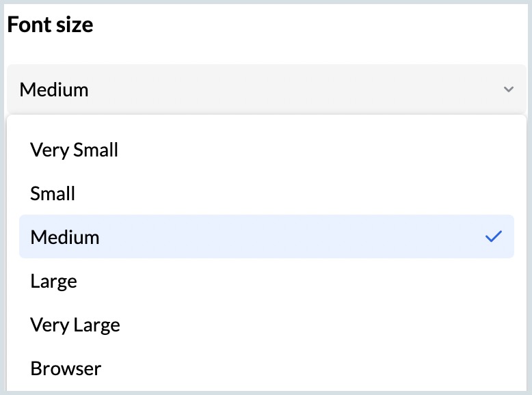Click the blue checkmark beside Medium
The height and width of the screenshot is (395, 532).
[x=493, y=237]
